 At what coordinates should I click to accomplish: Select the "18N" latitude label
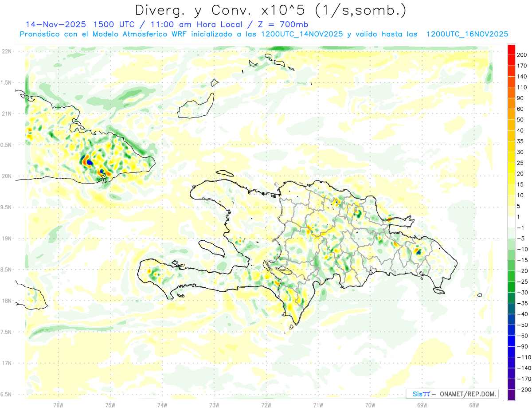pyautogui.click(x=6, y=301)
